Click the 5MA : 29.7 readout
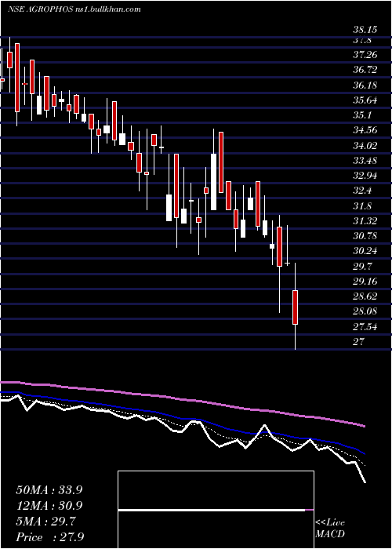The width and height of the screenshot is (392, 549). (x=45, y=522)
